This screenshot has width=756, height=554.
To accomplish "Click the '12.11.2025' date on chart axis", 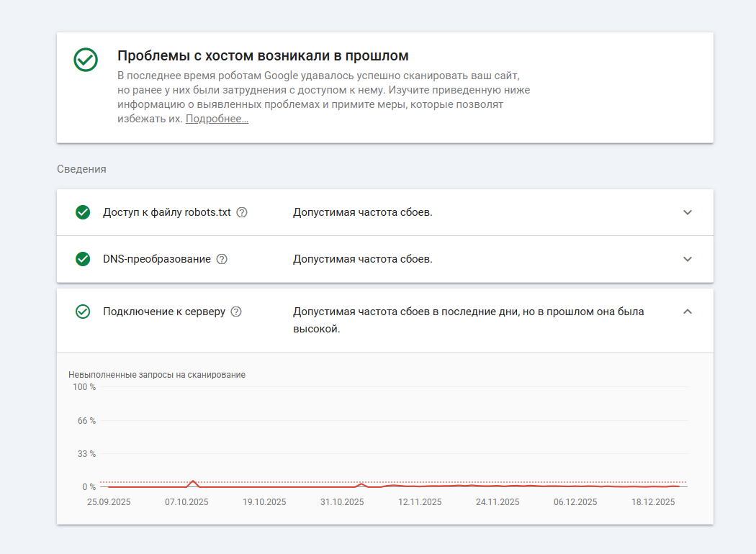I will click(x=420, y=502).
